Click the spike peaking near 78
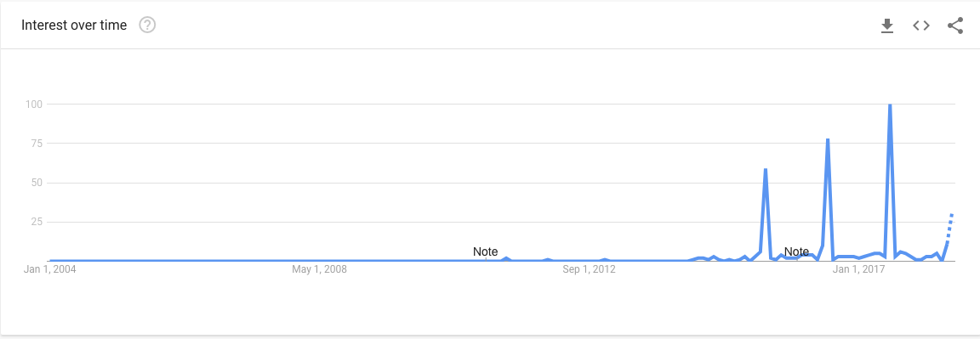 tap(828, 140)
